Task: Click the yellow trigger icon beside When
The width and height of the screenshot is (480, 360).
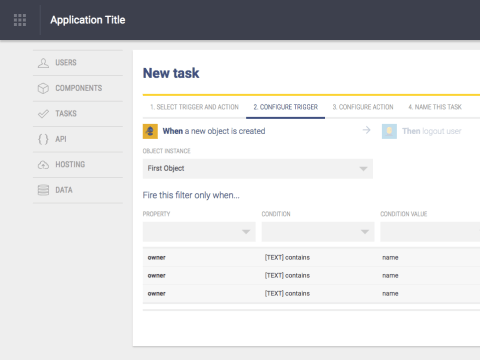Action: click(x=150, y=131)
